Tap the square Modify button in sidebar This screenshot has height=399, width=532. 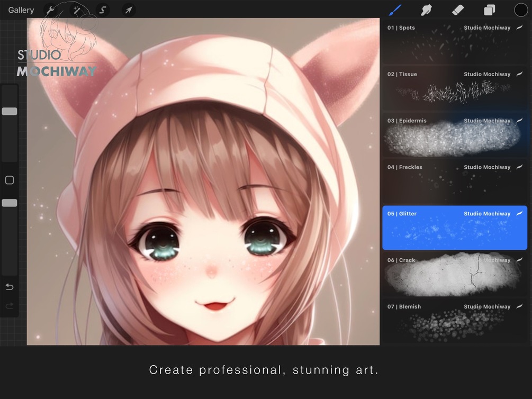[10, 180]
